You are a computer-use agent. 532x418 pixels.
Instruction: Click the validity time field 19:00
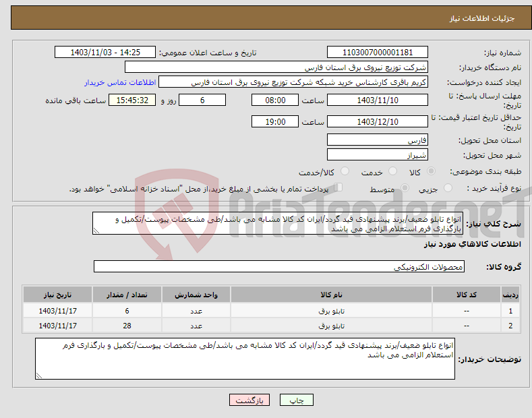pos(275,121)
